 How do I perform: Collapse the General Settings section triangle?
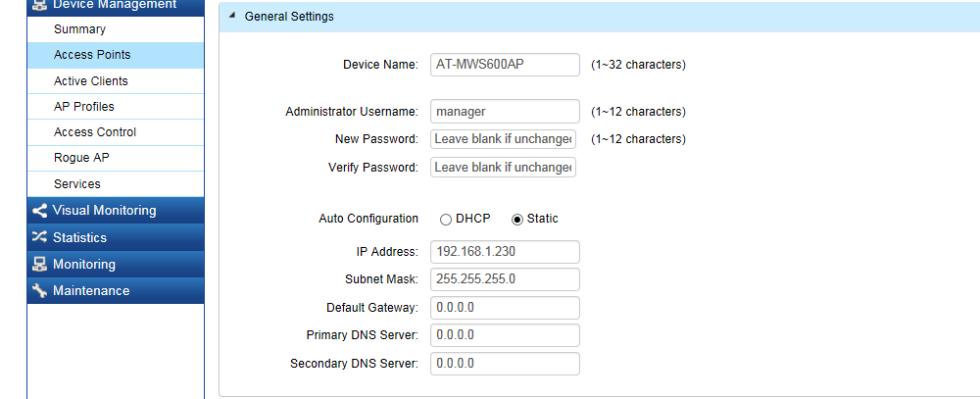pos(232,17)
